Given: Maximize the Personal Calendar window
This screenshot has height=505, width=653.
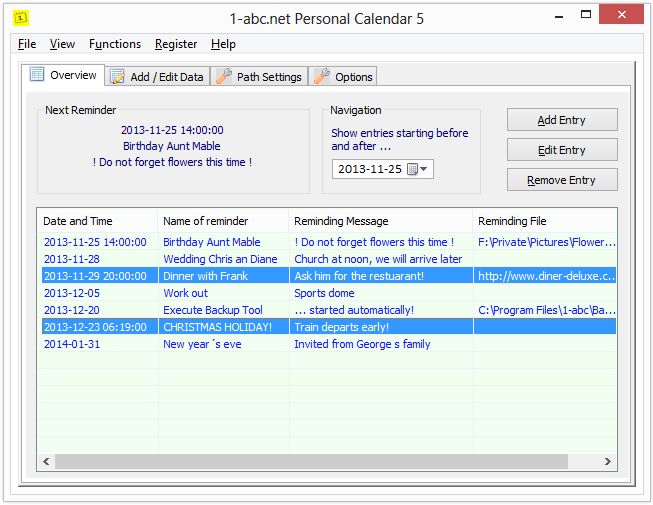Looking at the screenshot, I should (586, 15).
